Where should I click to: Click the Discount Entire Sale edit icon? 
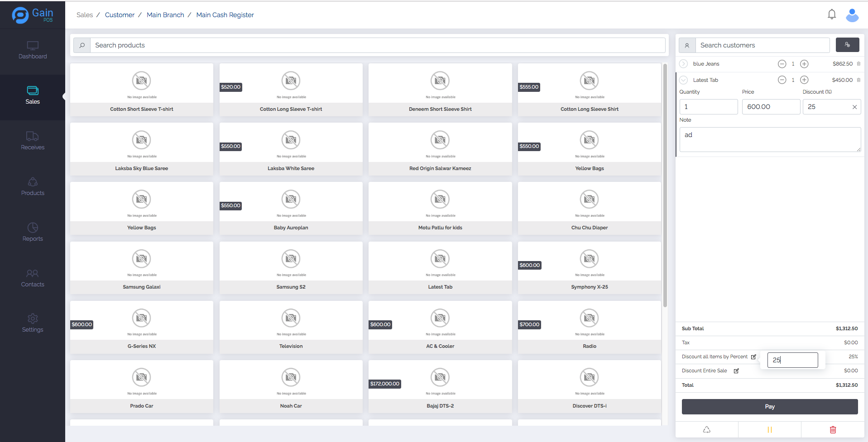pyautogui.click(x=736, y=371)
